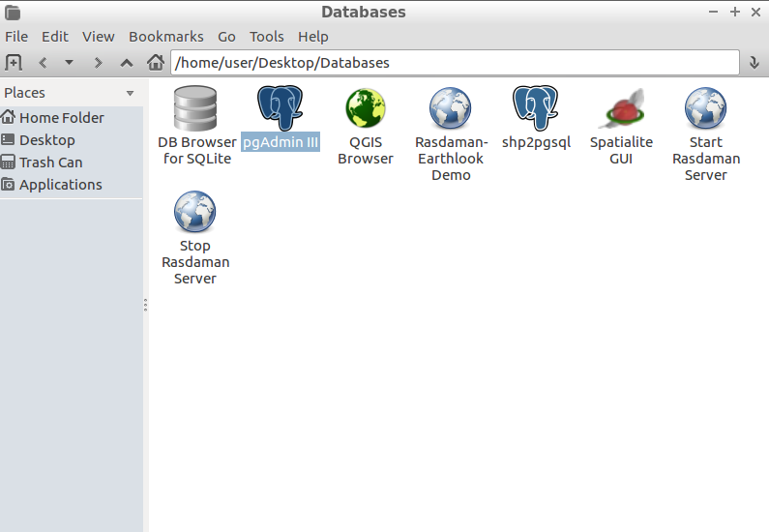Close the Databases window
The width and height of the screenshot is (769, 532).
click(x=755, y=13)
